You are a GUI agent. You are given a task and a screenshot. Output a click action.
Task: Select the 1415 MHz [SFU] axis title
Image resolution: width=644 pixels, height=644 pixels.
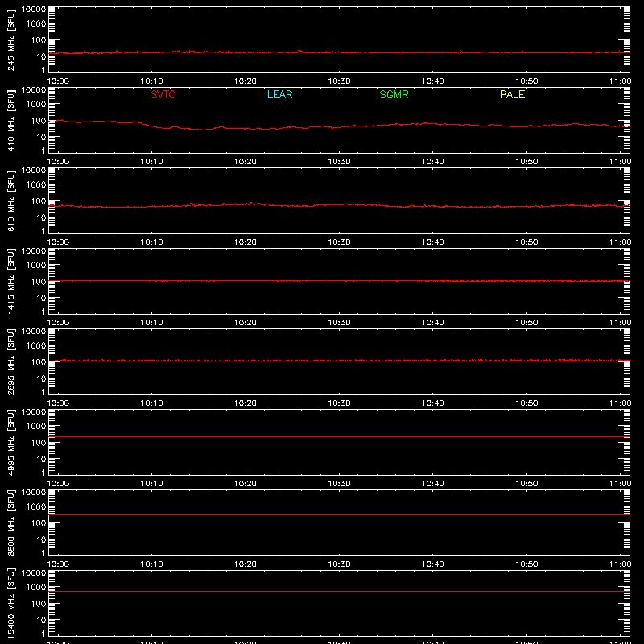(x=10, y=281)
